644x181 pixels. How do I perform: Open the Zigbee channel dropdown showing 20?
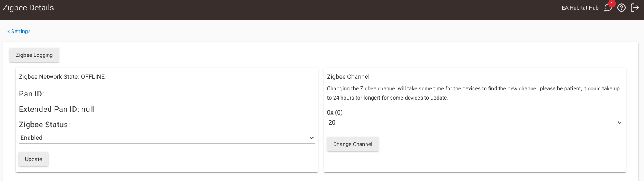pos(475,123)
